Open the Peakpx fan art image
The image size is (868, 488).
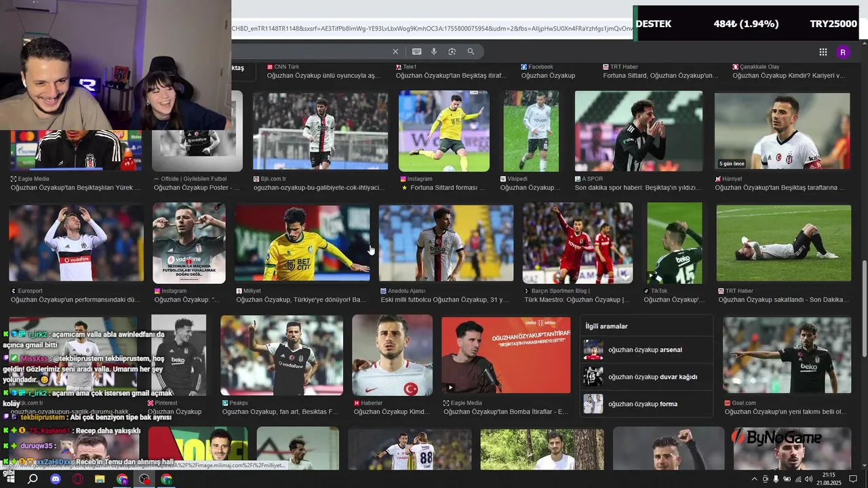[281, 355]
